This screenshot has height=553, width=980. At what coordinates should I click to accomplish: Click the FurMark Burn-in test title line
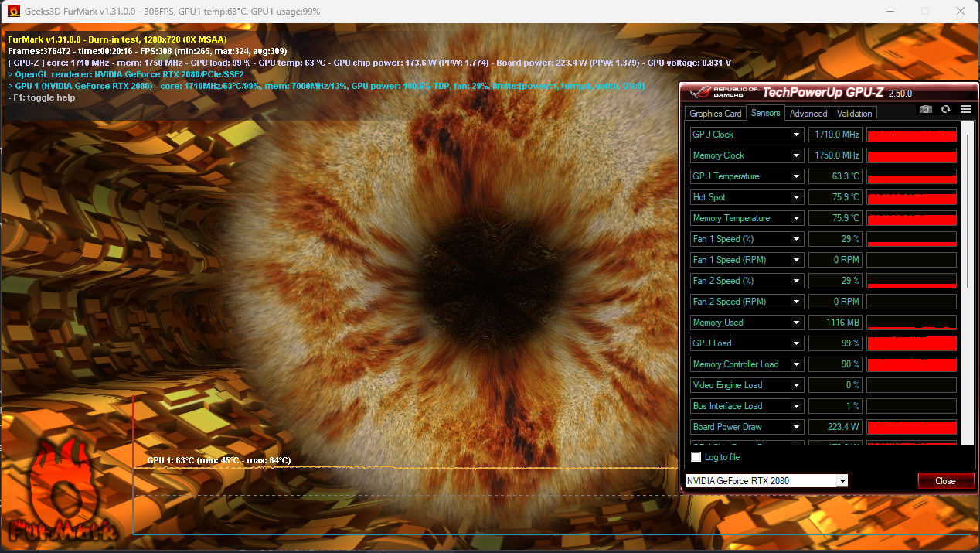117,39
